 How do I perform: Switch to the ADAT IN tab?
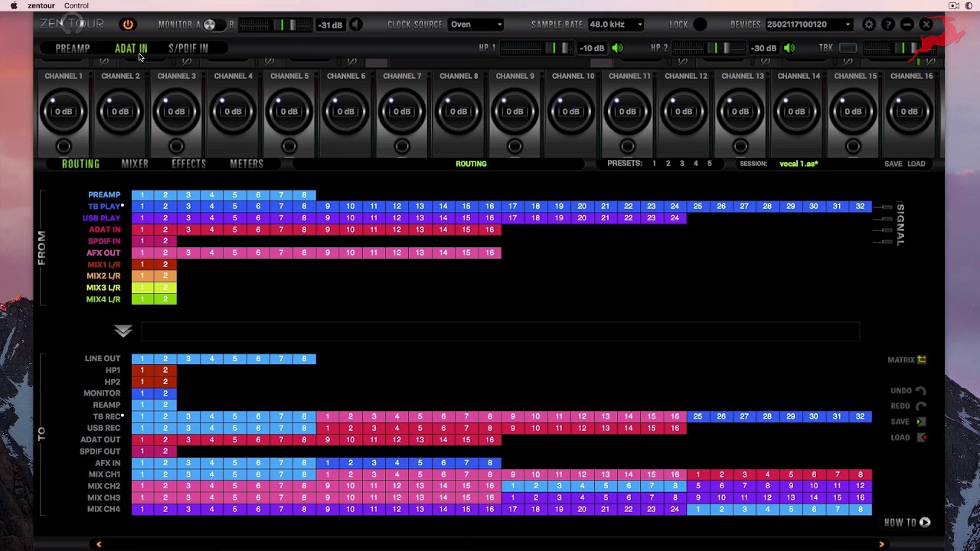tap(131, 48)
